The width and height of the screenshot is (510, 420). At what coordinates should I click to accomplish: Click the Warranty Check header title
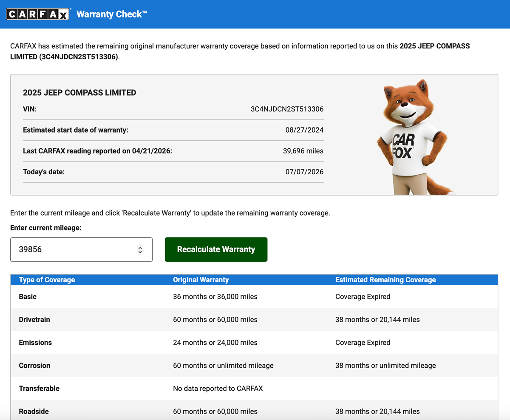tap(112, 14)
